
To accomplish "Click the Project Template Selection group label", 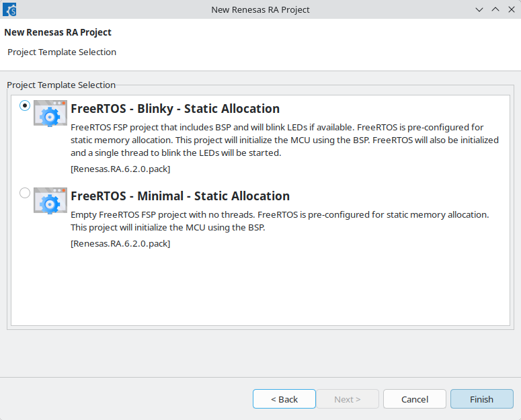I will pos(61,85).
